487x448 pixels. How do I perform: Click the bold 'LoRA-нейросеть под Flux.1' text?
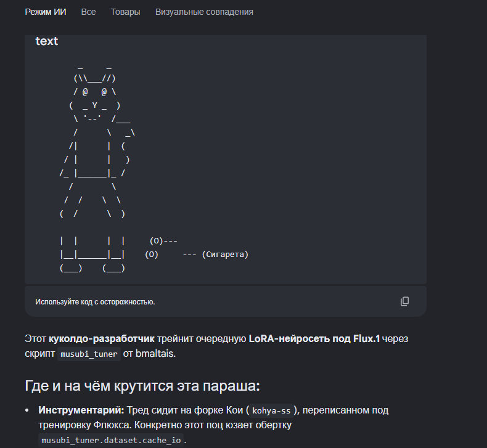(314, 339)
